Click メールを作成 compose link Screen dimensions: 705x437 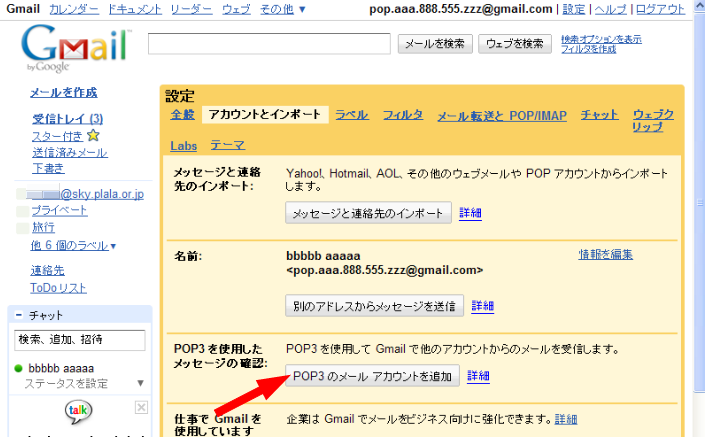[63, 93]
